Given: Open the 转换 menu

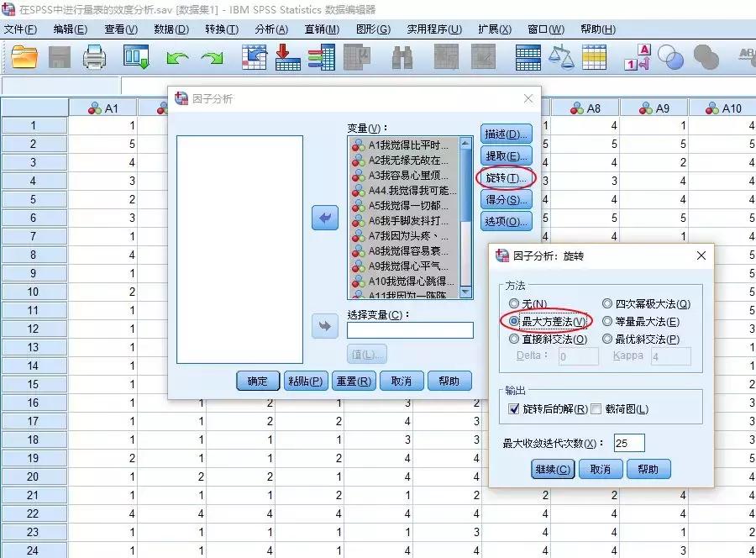Looking at the screenshot, I should tap(223, 28).
